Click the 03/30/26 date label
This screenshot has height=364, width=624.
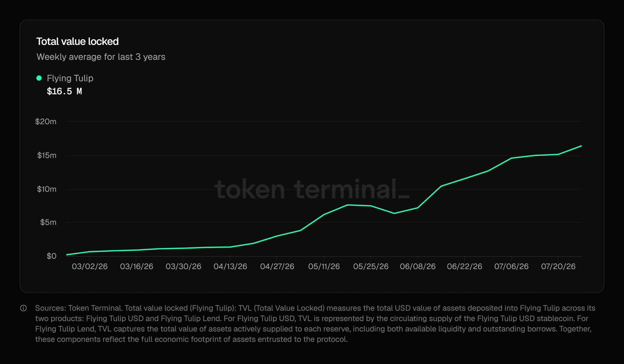coord(183,266)
